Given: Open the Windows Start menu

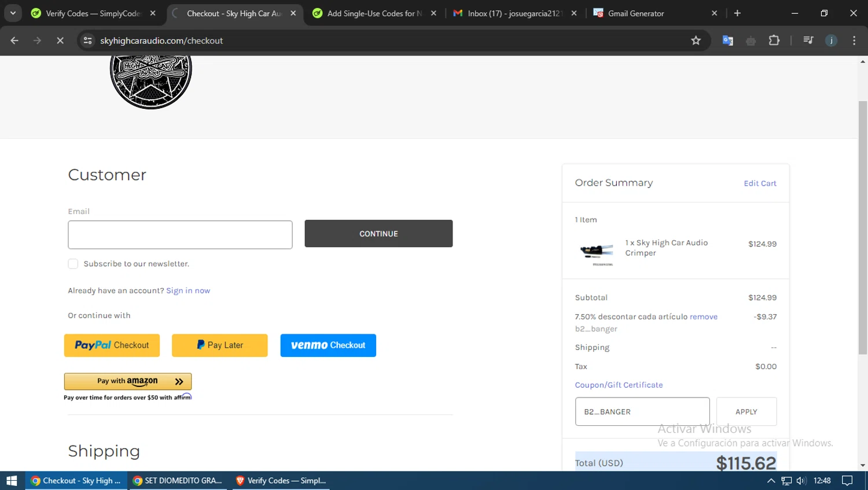Looking at the screenshot, I should click(12, 481).
